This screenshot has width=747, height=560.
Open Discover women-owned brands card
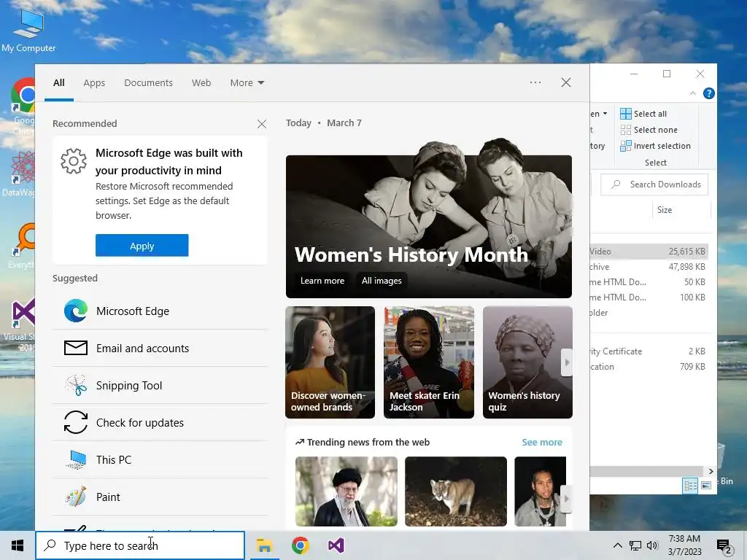pyautogui.click(x=330, y=362)
